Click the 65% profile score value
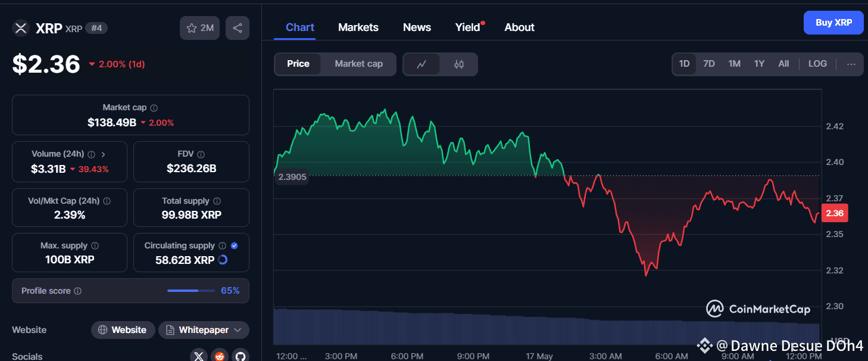The image size is (868, 361). click(230, 291)
